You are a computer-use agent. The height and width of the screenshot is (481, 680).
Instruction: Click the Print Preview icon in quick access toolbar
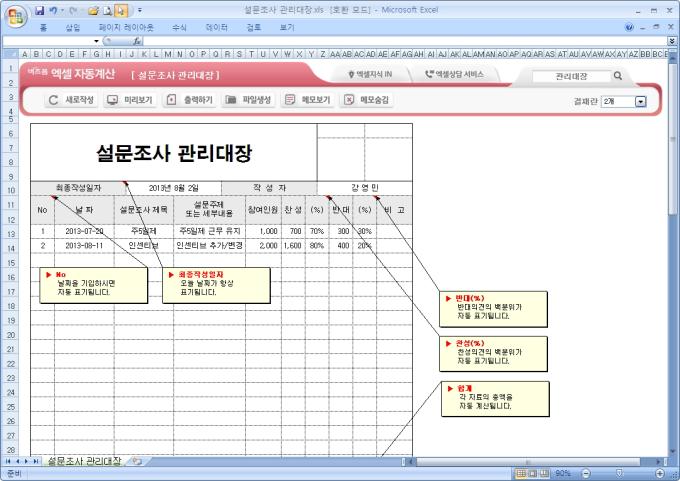(107, 10)
